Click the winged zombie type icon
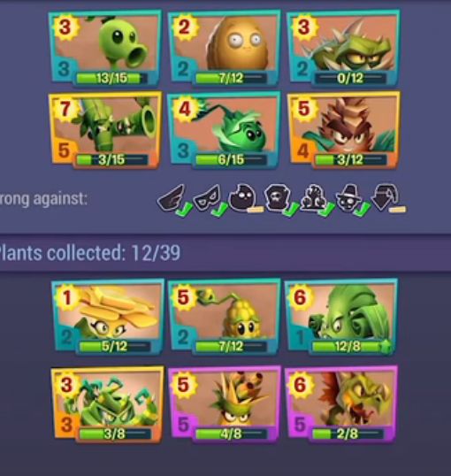This screenshot has height=476, width=451. 173,200
